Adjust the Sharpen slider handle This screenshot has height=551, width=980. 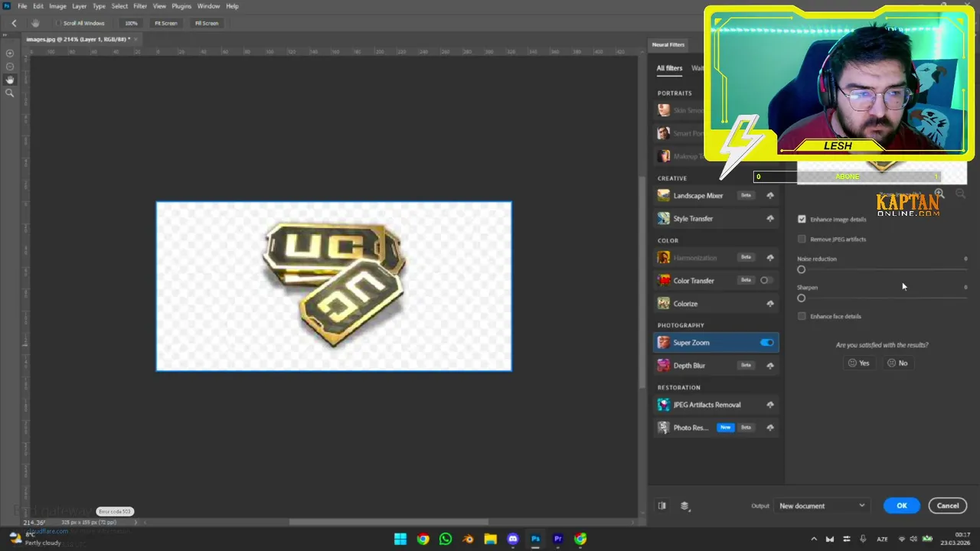[802, 298]
